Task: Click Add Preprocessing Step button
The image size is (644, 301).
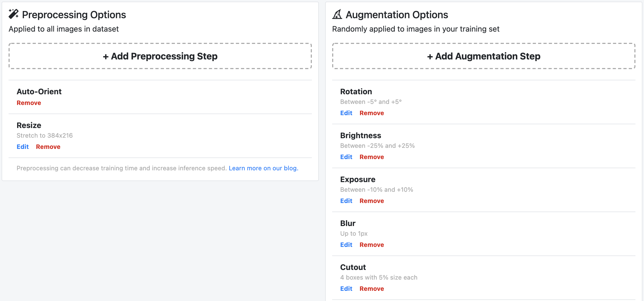Action: pyautogui.click(x=160, y=56)
